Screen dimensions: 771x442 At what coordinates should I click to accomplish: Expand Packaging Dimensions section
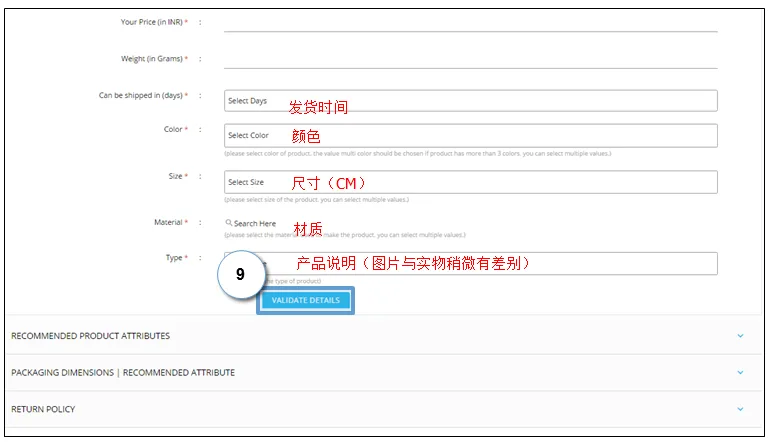(x=384, y=373)
